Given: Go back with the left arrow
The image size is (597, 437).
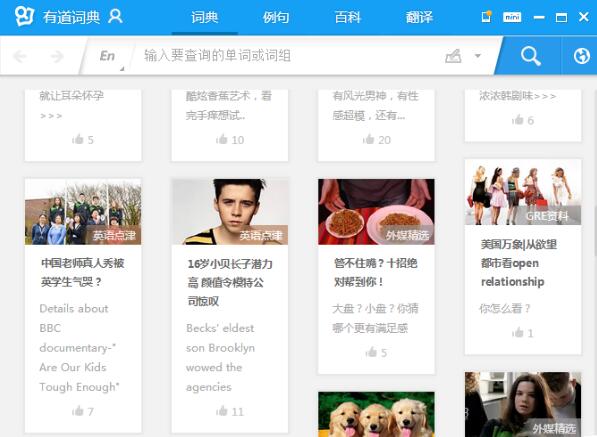Looking at the screenshot, I should tap(20, 56).
